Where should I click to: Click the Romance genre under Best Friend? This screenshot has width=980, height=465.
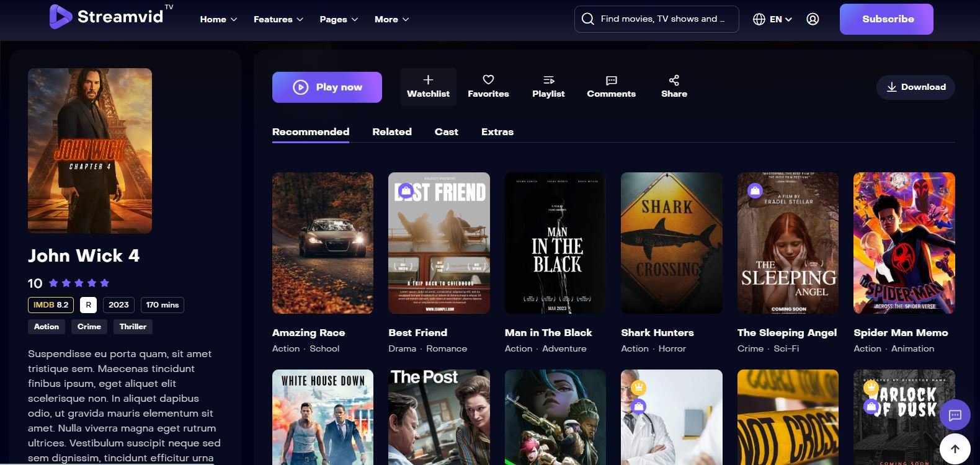tap(447, 348)
